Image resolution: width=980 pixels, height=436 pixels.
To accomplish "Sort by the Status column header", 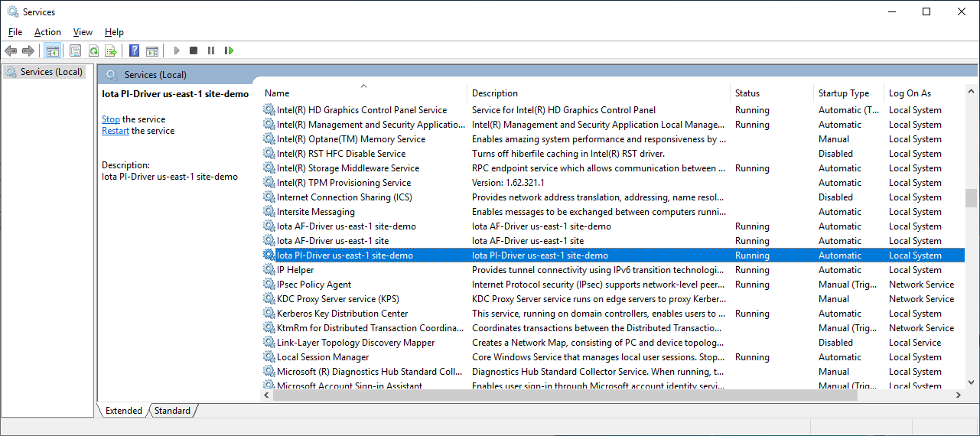I will coord(772,93).
